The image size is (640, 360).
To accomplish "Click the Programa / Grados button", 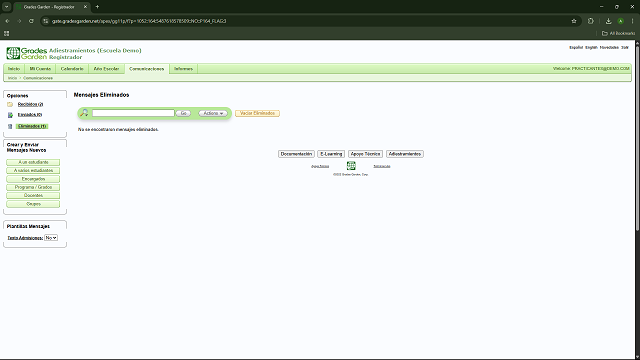I will coord(33,187).
